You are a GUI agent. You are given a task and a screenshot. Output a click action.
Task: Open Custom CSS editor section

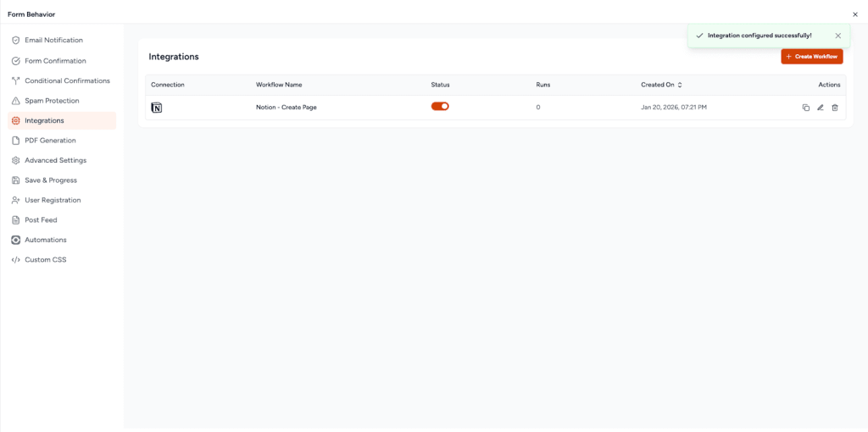tap(45, 260)
